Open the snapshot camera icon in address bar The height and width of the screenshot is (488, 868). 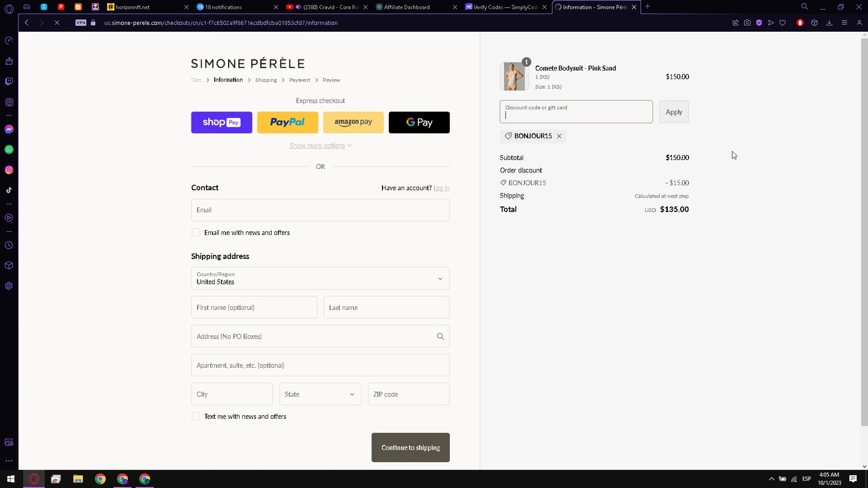[x=747, y=23]
